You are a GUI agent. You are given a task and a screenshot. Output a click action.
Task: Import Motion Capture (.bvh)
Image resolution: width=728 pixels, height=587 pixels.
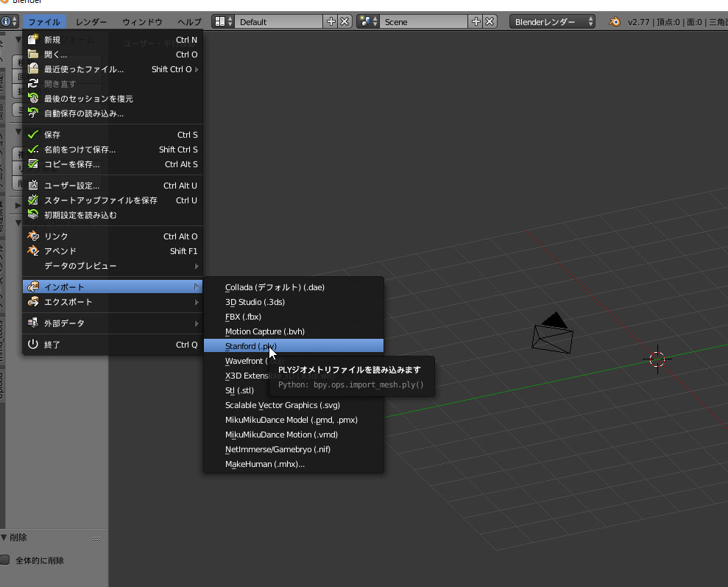pos(294,331)
